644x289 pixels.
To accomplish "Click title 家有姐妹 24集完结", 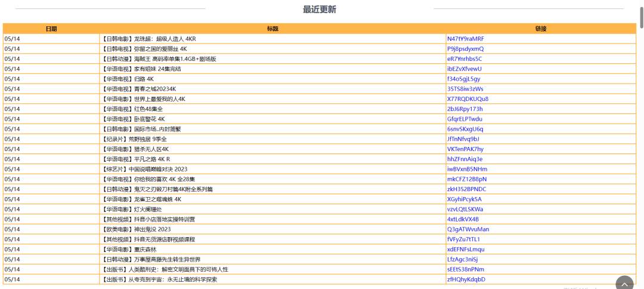I will 157,69.
